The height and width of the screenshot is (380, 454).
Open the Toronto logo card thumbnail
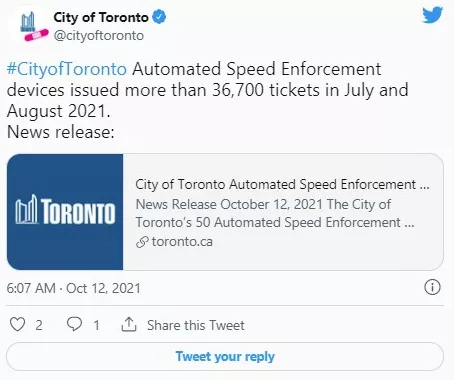pyautogui.click(x=65, y=212)
